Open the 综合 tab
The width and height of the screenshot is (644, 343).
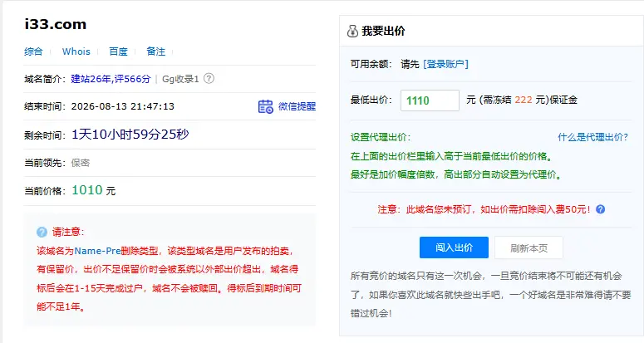pos(33,51)
